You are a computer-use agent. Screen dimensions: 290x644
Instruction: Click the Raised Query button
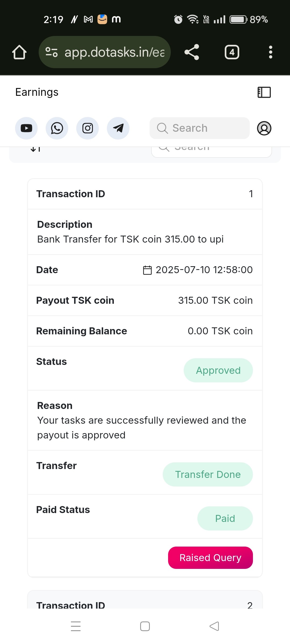(211, 558)
